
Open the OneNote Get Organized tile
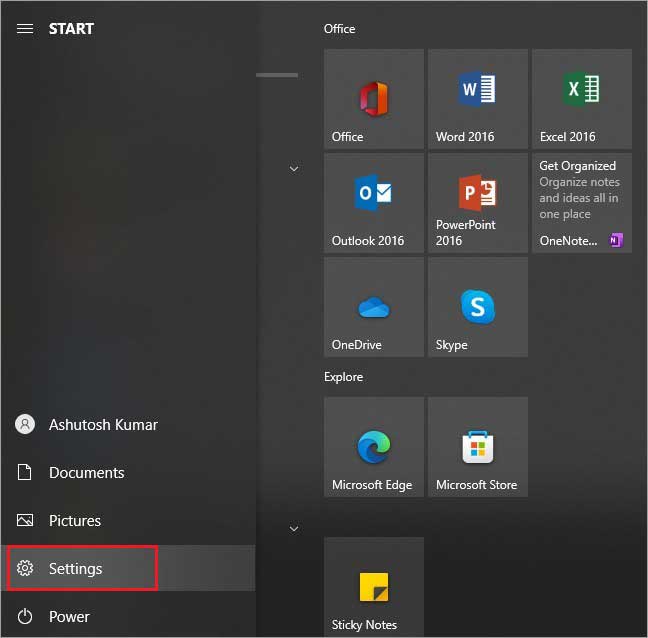582,203
